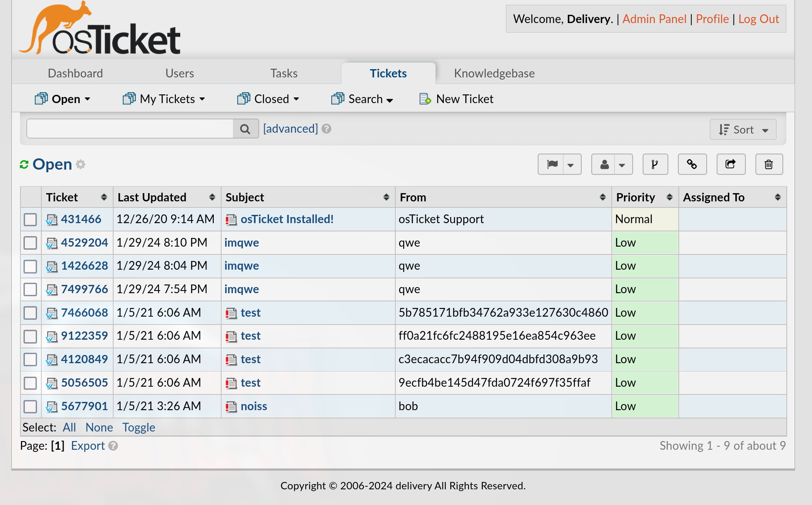The width and height of the screenshot is (812, 505).
Task: Check the box for ticket 5677901
Action: pyautogui.click(x=30, y=406)
